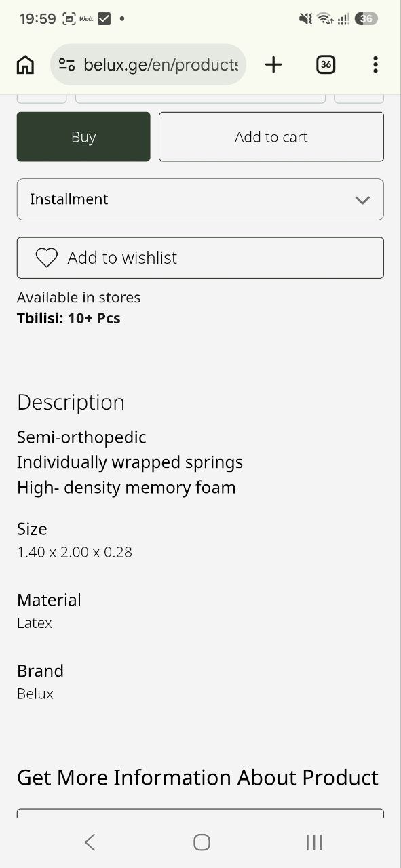Screen dimensions: 401x868
Task: Tap Get More Information About Product heading
Action: click(x=197, y=777)
